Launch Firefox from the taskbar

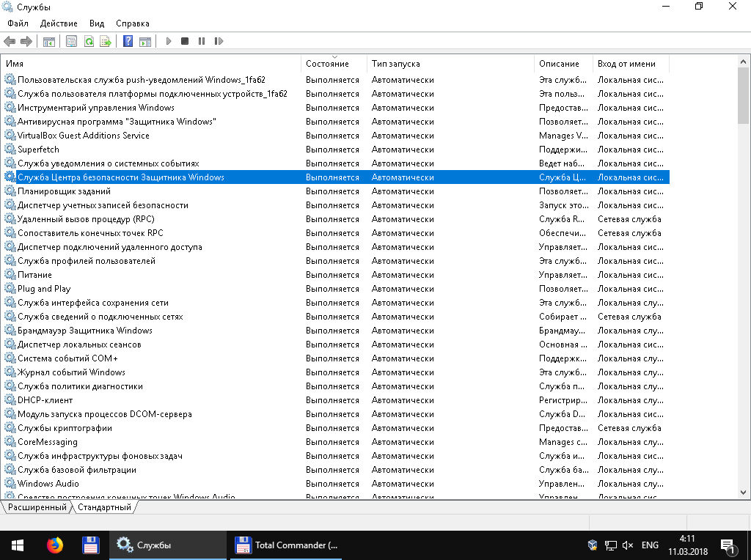coord(54,545)
